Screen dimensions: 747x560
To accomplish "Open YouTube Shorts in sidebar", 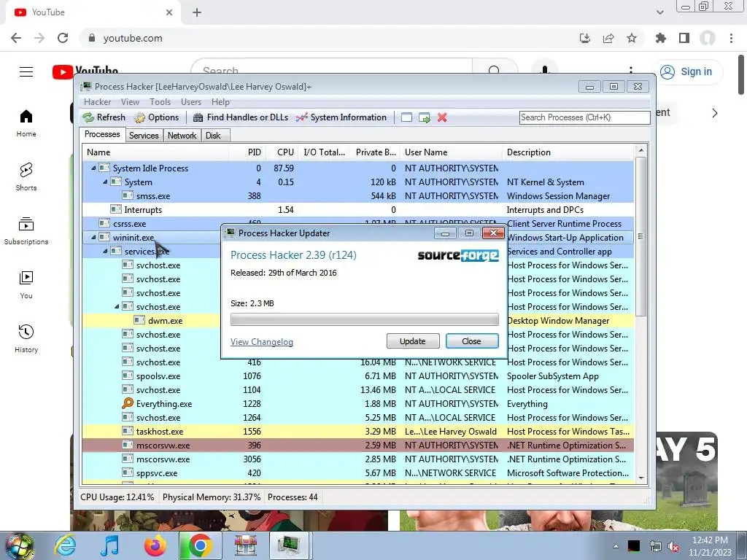I will pyautogui.click(x=26, y=177).
